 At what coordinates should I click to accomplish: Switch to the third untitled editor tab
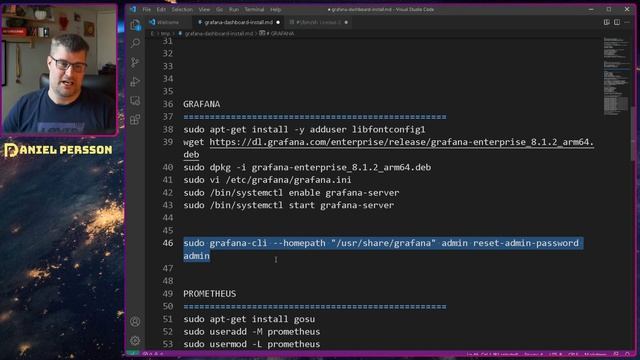(x=318, y=22)
